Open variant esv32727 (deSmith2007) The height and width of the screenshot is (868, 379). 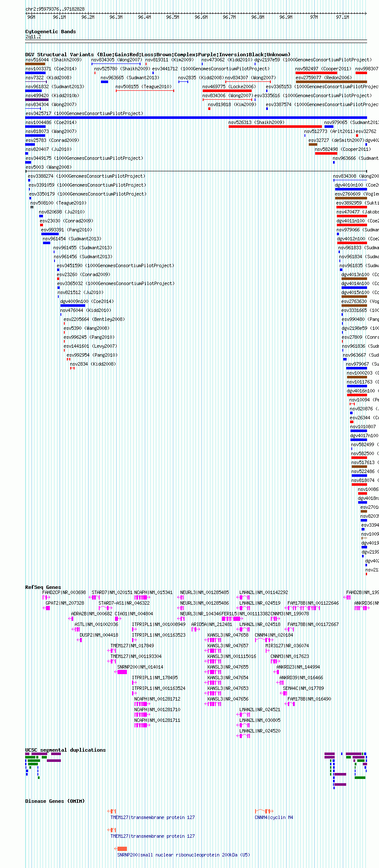click(x=336, y=140)
